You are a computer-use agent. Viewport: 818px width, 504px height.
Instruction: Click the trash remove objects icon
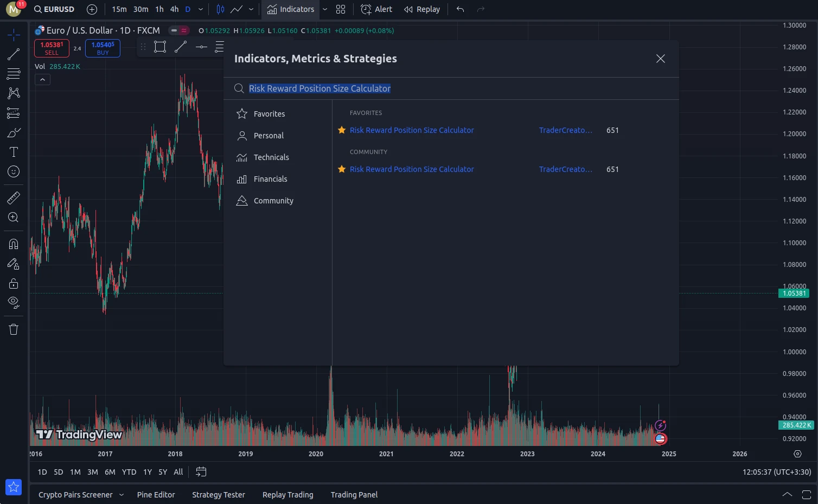pyautogui.click(x=14, y=329)
